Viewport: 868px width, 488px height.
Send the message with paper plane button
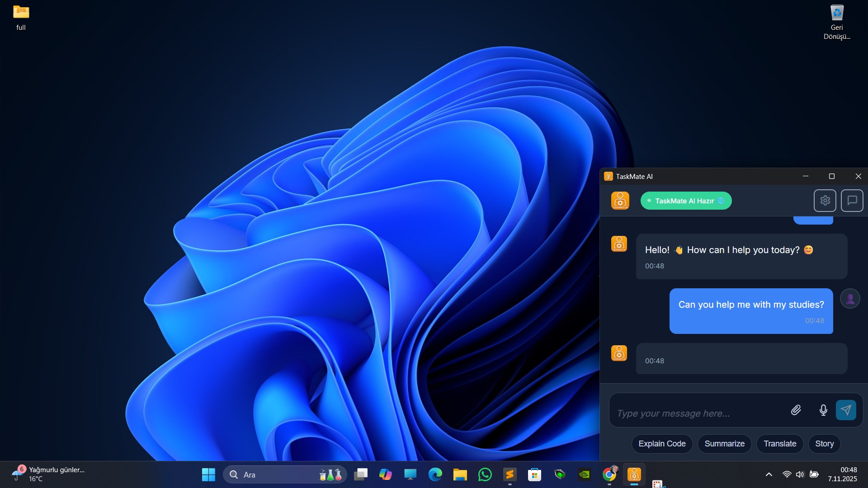point(846,410)
